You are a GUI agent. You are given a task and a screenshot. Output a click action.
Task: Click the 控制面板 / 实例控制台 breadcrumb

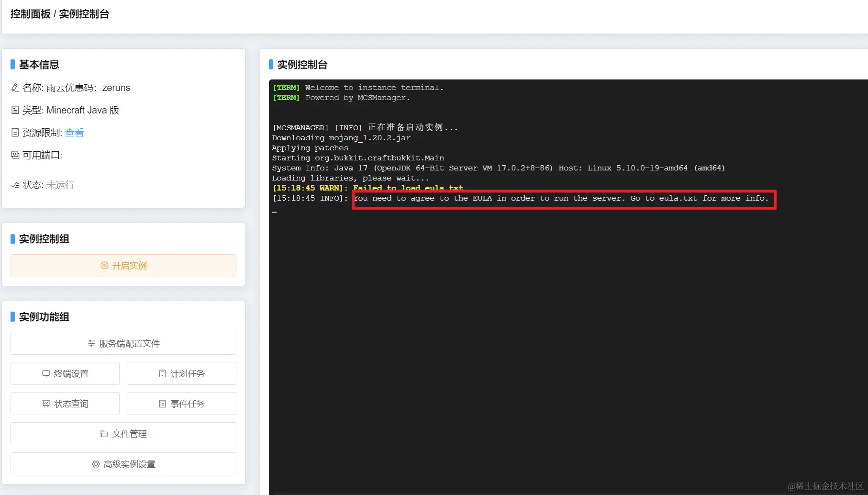coord(60,14)
